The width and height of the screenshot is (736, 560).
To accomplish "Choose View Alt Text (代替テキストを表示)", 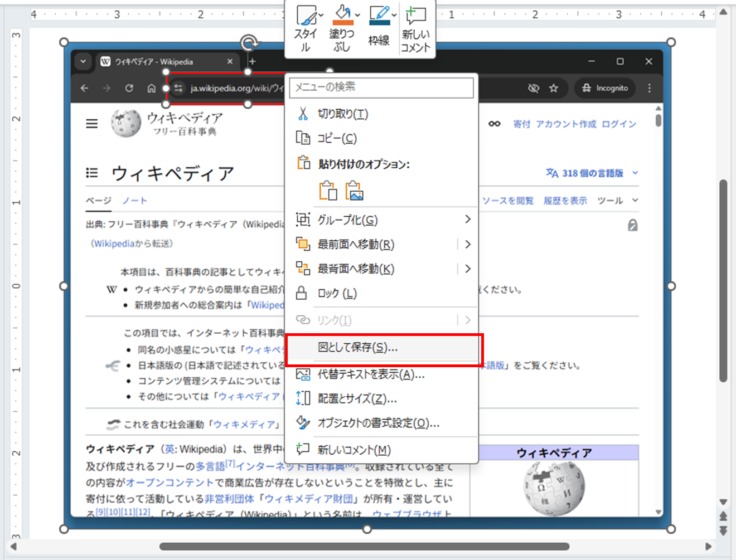I will click(x=381, y=374).
